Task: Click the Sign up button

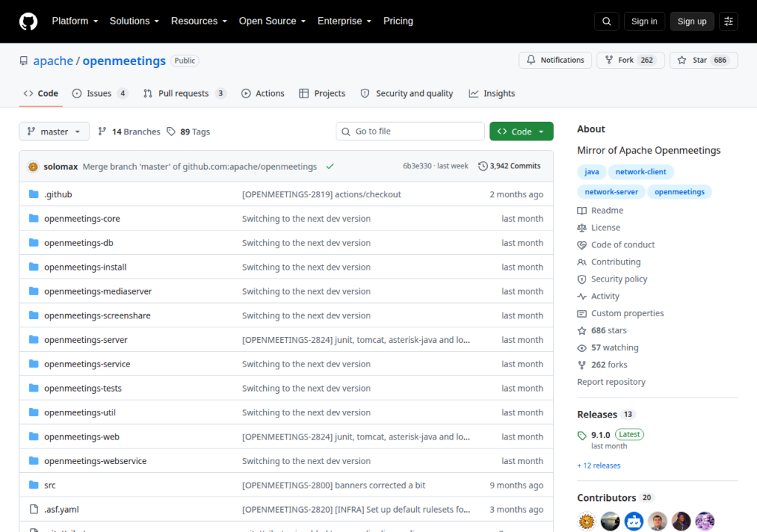Action: coord(692,21)
